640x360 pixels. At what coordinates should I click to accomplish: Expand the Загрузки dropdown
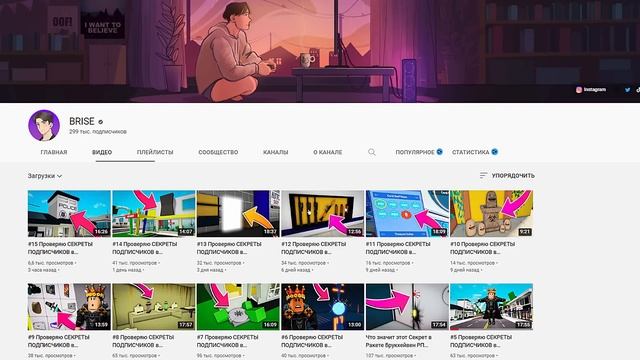[x=45, y=176]
